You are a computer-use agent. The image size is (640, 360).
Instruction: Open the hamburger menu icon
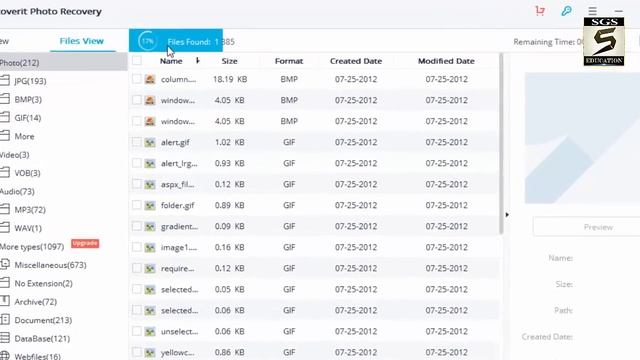coord(592,11)
